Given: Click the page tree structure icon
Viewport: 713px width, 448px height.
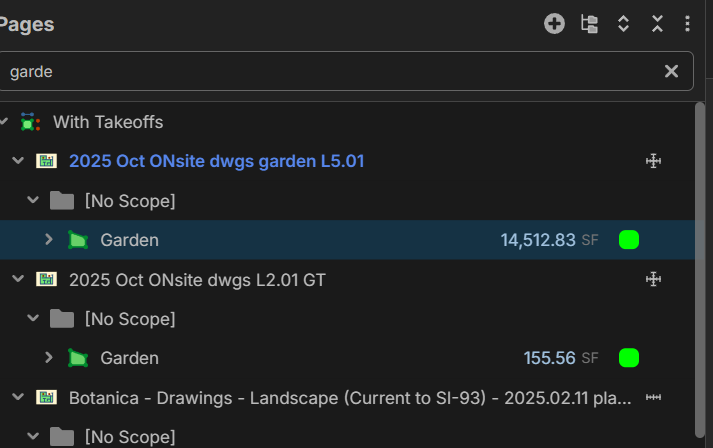Looking at the screenshot, I should (589, 24).
